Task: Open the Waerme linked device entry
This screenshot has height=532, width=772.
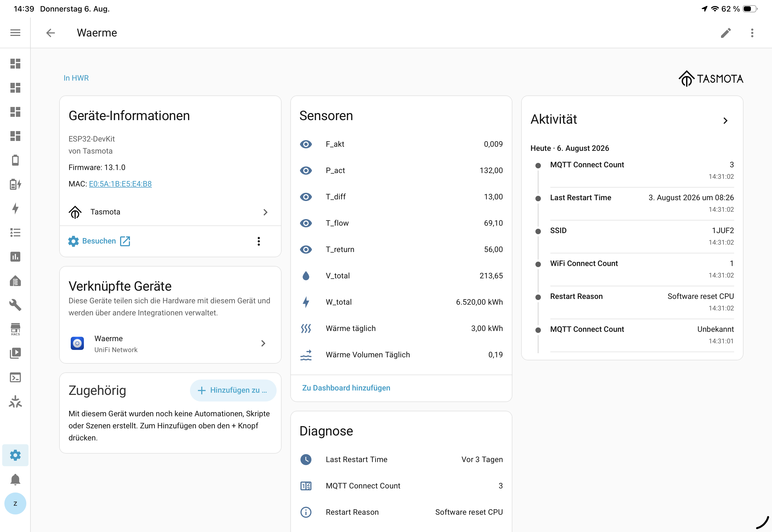Action: click(170, 344)
